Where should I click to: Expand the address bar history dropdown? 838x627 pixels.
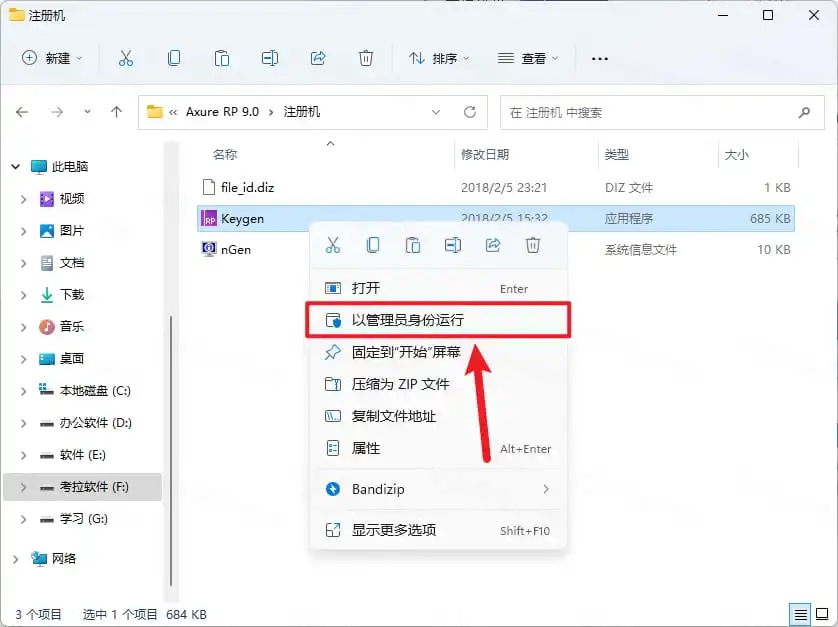click(x=436, y=112)
